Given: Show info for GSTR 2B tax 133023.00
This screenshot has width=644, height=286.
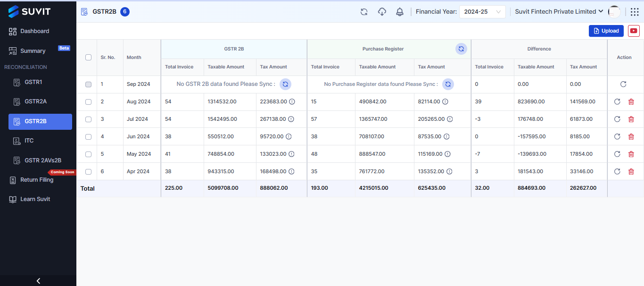Looking at the screenshot, I should [291, 154].
